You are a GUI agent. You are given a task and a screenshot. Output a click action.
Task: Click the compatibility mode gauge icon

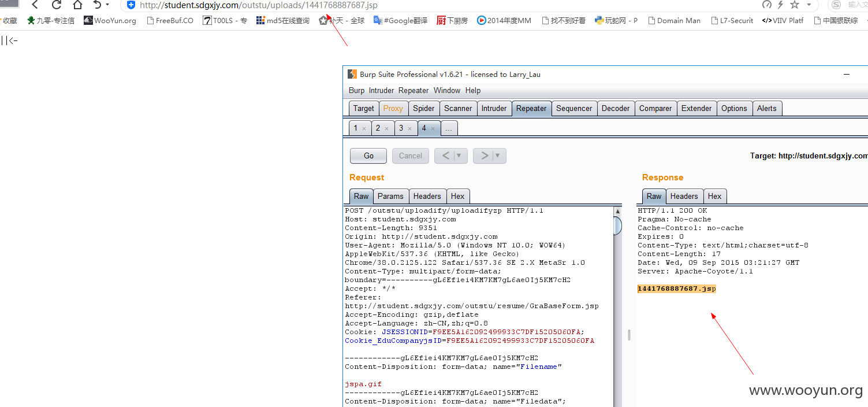point(767,5)
